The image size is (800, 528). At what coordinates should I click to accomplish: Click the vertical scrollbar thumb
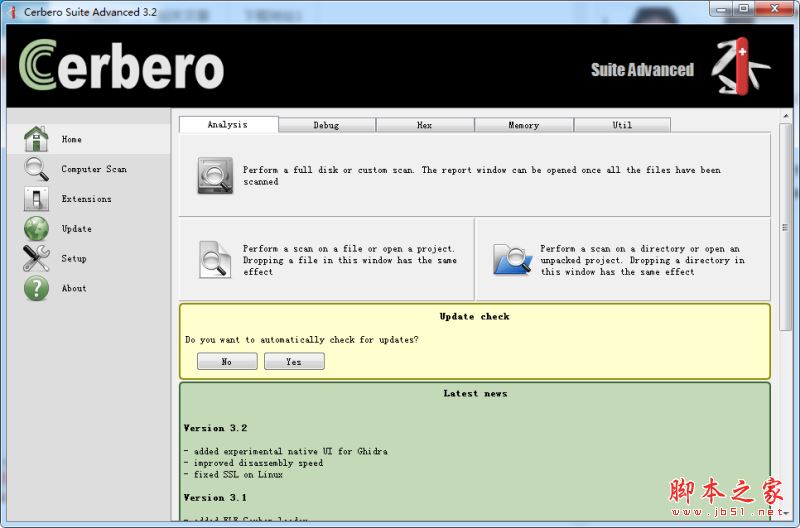click(x=785, y=227)
